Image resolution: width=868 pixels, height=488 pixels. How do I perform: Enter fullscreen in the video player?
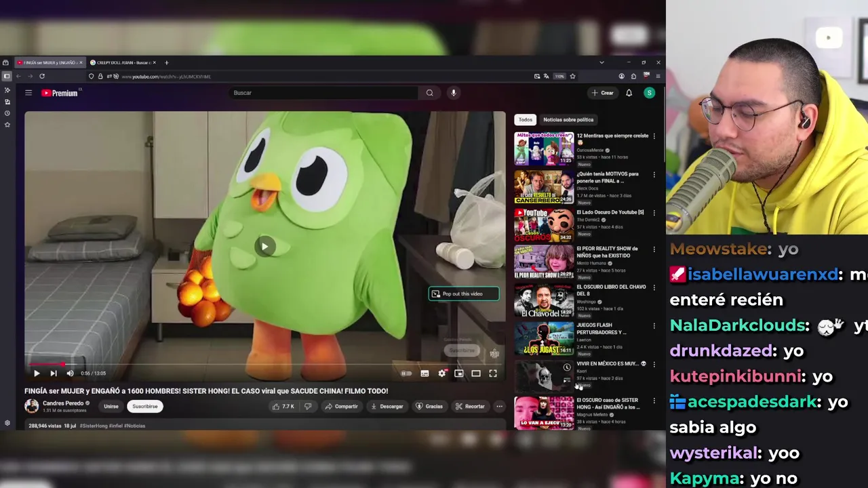click(493, 373)
